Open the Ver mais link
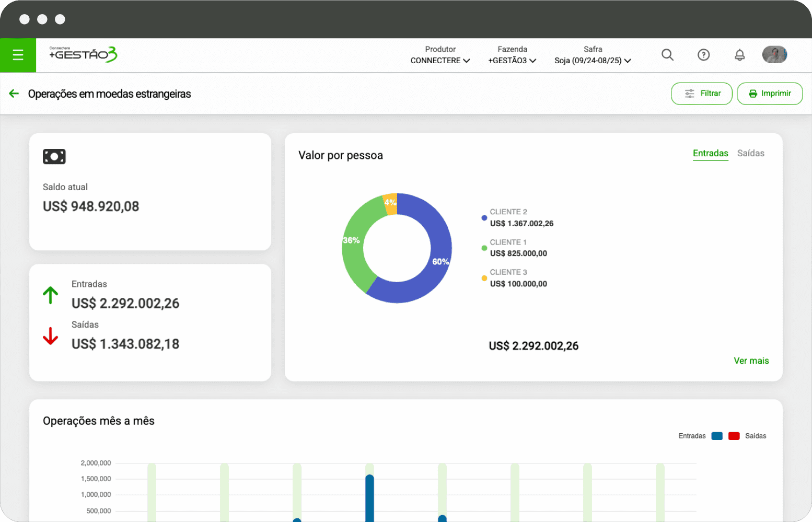The image size is (812, 522). tap(751, 361)
